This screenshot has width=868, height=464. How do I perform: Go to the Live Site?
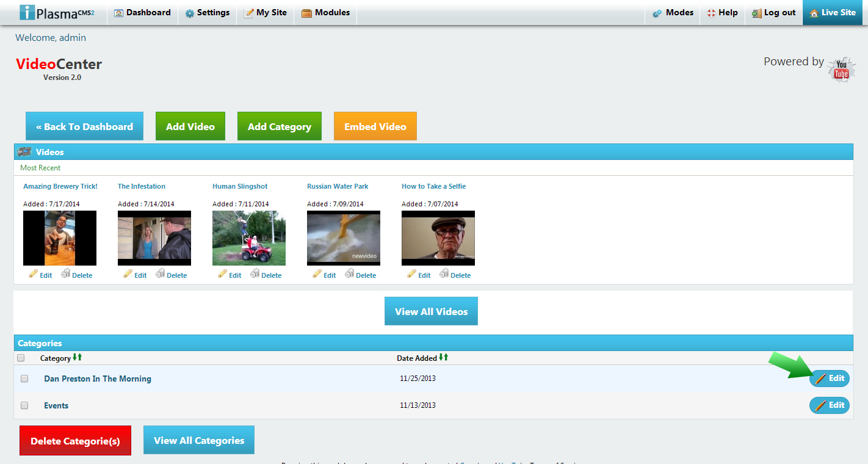[832, 12]
